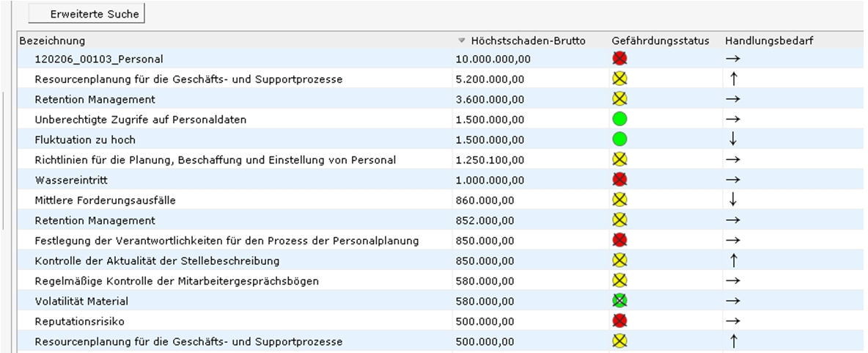The height and width of the screenshot is (353, 868).
Task: Click the green crossed status icon for Volatilität Material
Action: (x=619, y=301)
